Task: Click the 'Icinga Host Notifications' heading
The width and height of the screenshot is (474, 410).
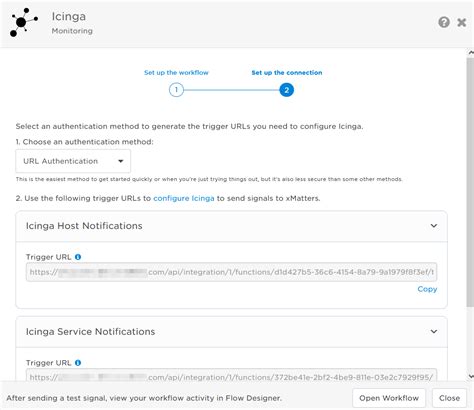Action: 84,226
